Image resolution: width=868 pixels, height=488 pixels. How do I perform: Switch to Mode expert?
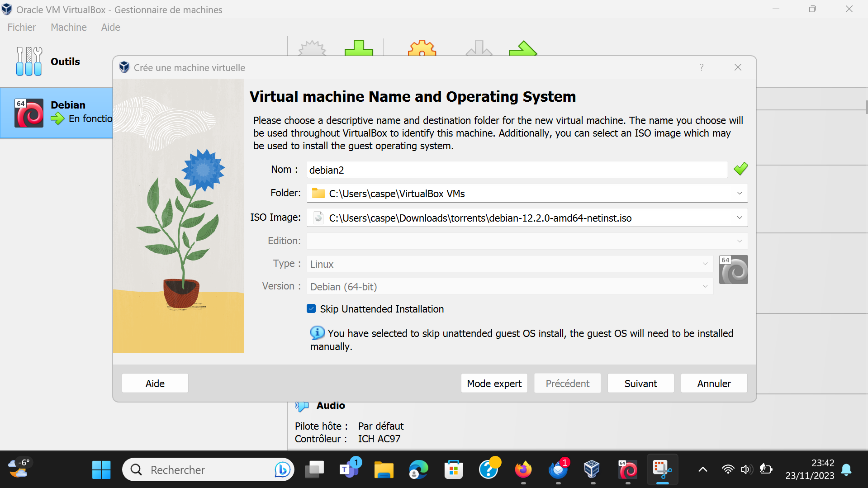pyautogui.click(x=494, y=384)
